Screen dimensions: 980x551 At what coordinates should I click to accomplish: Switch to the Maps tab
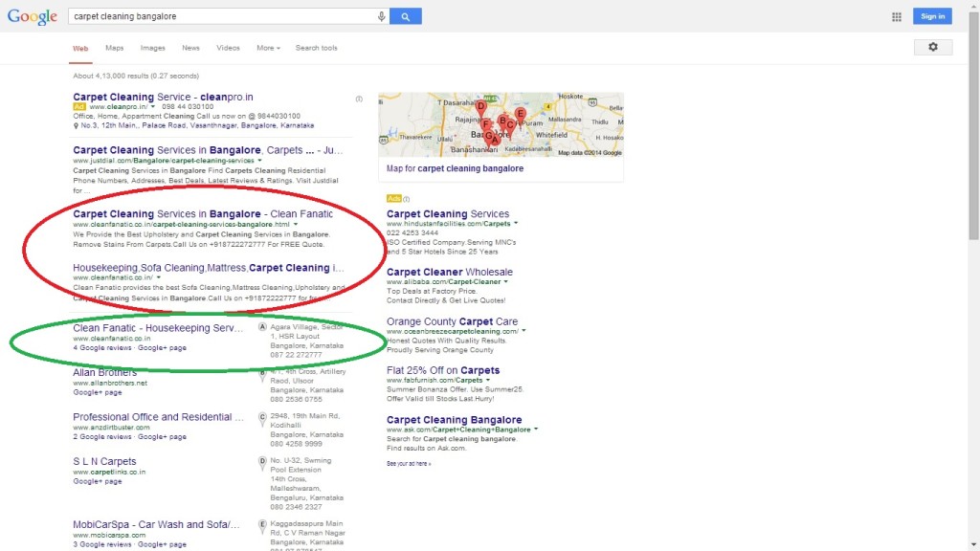click(x=115, y=48)
